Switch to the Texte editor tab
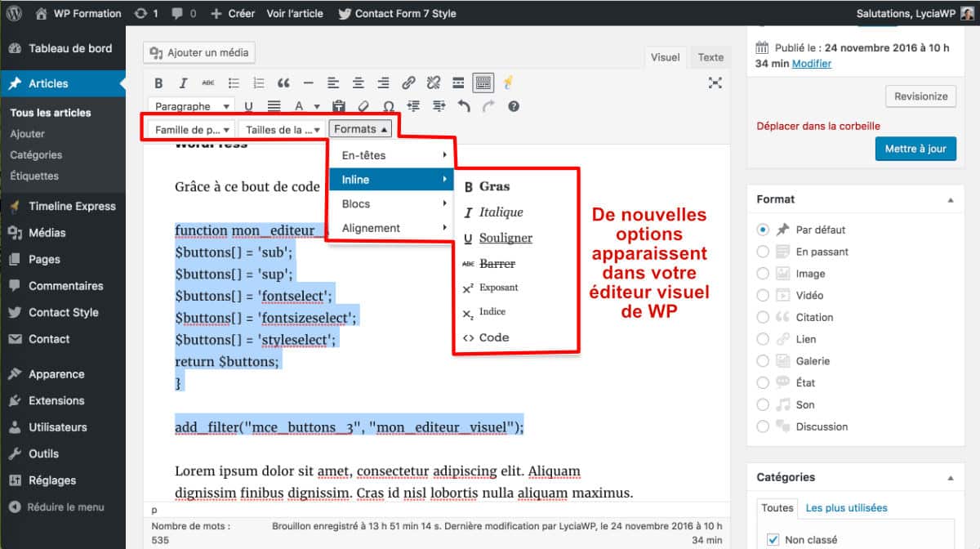The image size is (980, 549). 710,57
